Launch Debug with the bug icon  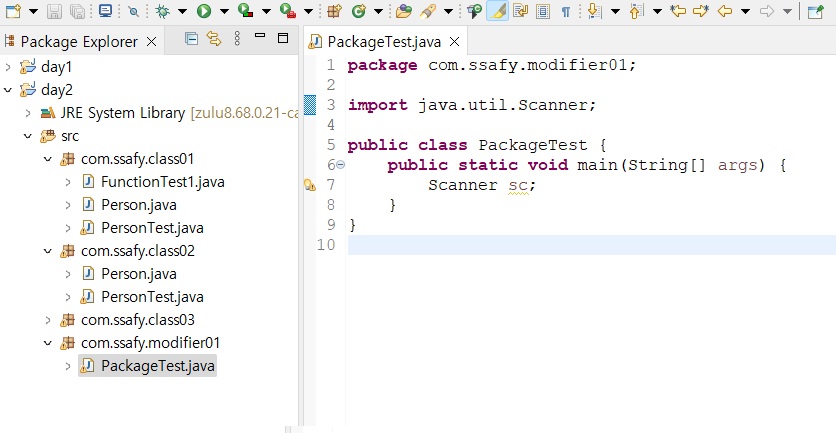(x=162, y=11)
